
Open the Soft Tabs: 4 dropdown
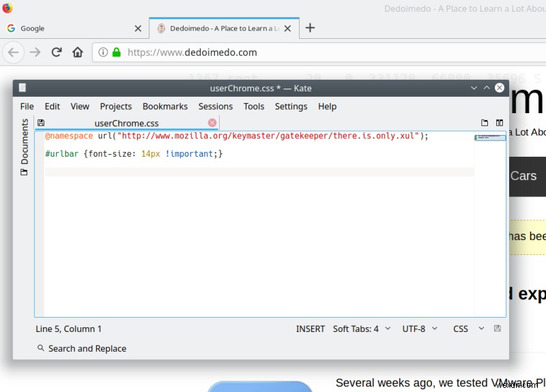tap(362, 329)
